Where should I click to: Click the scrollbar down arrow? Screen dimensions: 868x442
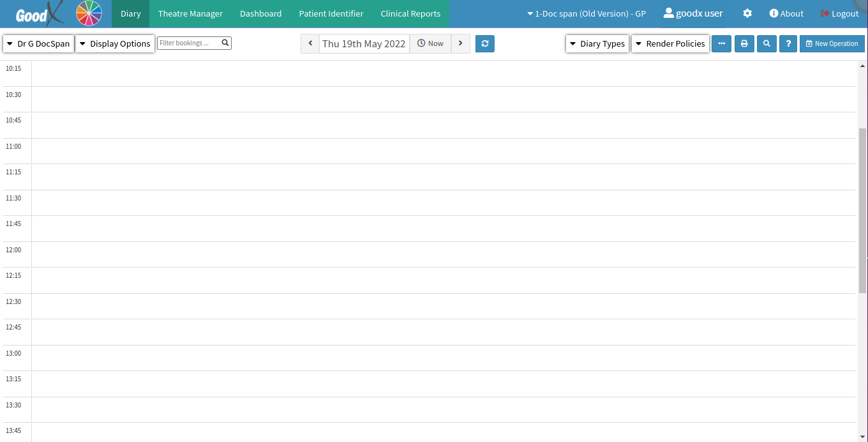click(x=863, y=437)
